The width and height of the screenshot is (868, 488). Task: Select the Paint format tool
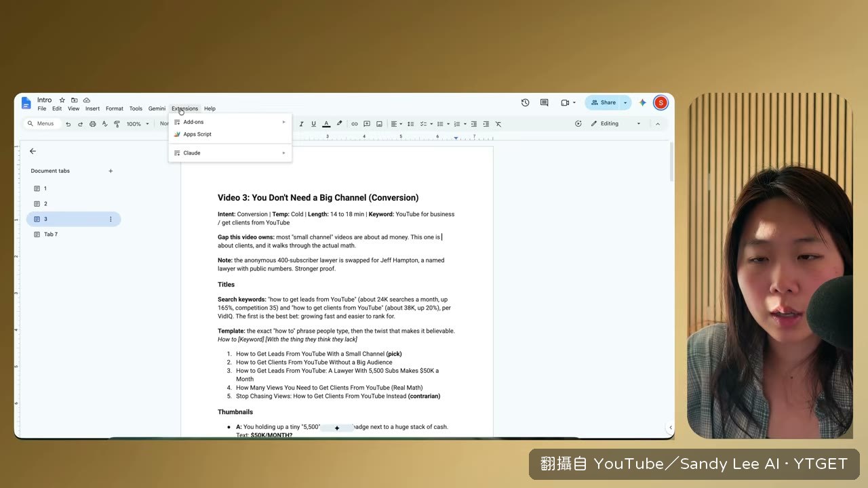pyautogui.click(x=117, y=124)
